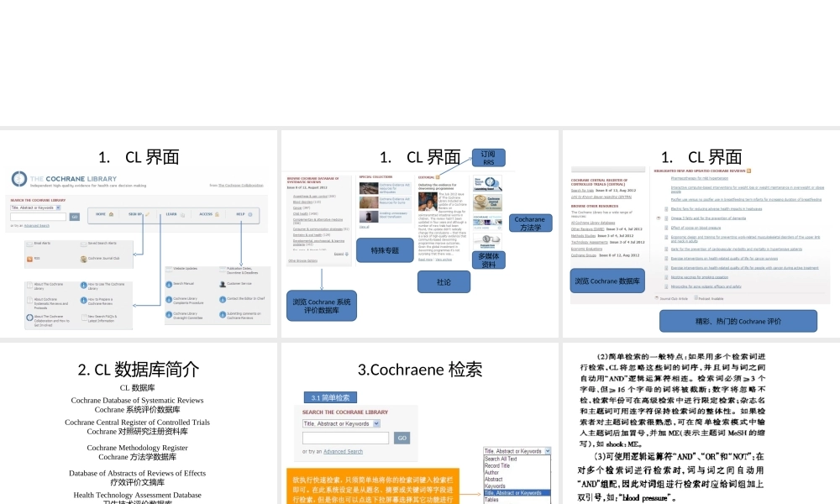840x504 pixels.
Task: Open the LEARN navigation item
Action: click(x=176, y=214)
